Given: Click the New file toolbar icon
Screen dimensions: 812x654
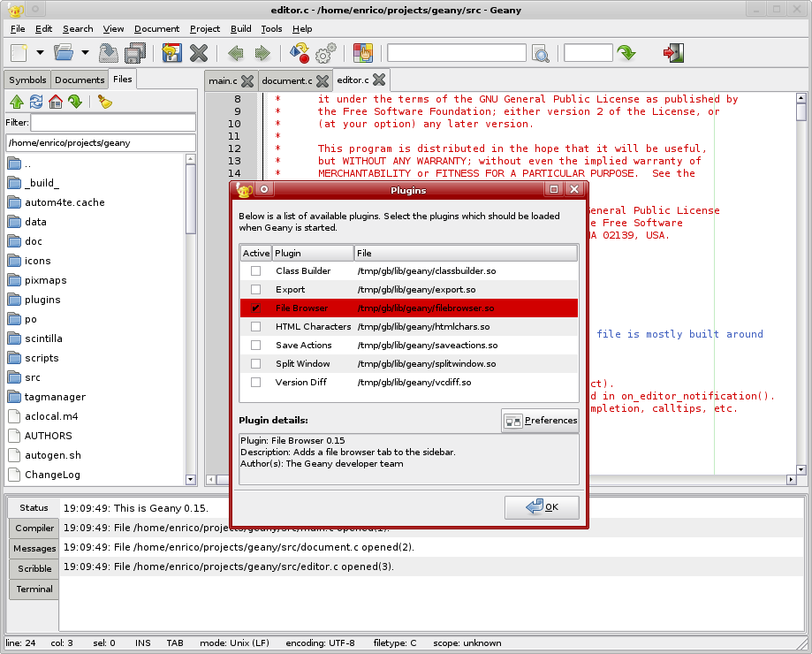Looking at the screenshot, I should 19,53.
